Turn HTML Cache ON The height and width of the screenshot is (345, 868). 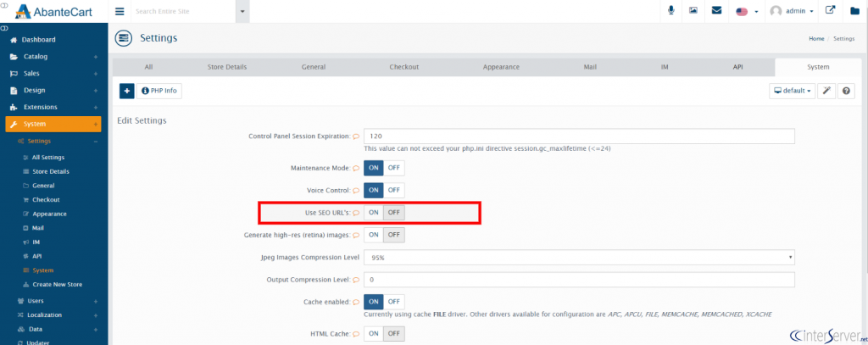tap(374, 334)
